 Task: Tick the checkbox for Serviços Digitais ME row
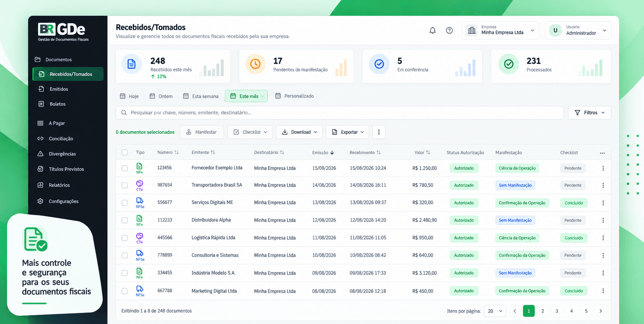125,203
